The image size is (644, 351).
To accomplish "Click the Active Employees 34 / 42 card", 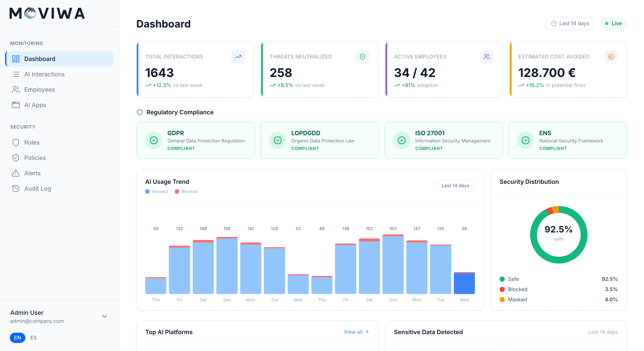I will 444,69.
